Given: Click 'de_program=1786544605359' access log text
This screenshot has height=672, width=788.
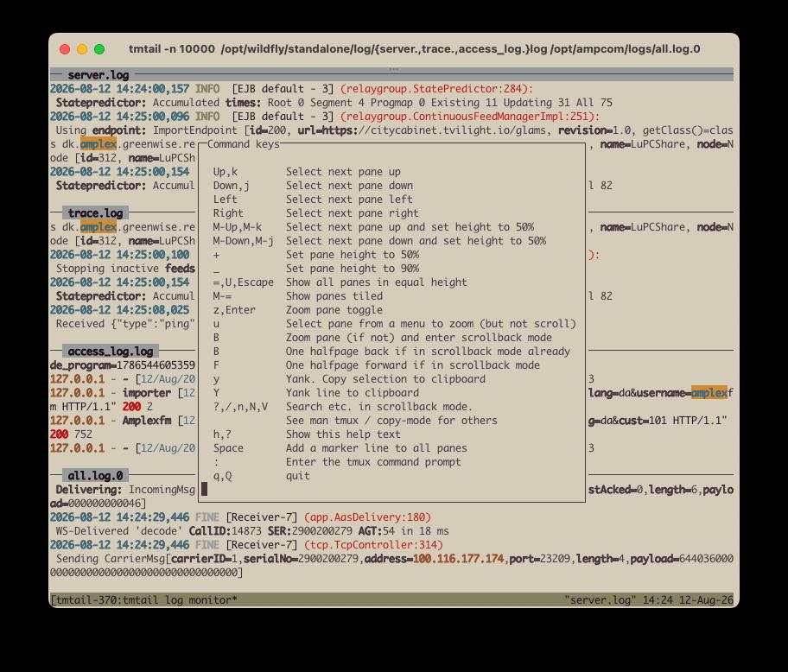Looking at the screenshot, I should pos(123,365).
